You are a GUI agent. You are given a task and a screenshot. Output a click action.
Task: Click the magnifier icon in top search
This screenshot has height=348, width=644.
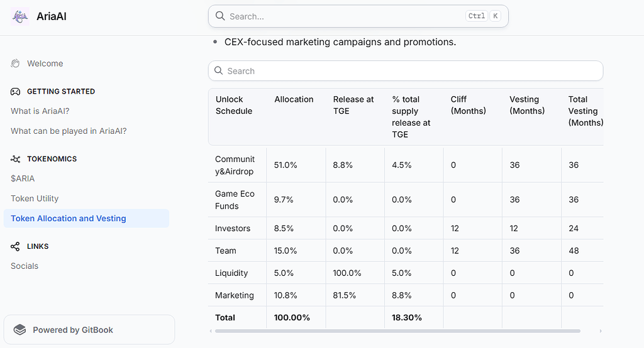pos(220,16)
